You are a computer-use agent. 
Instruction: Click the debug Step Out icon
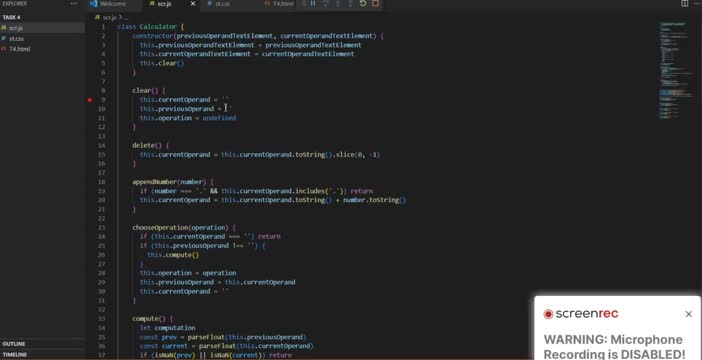[x=350, y=4]
